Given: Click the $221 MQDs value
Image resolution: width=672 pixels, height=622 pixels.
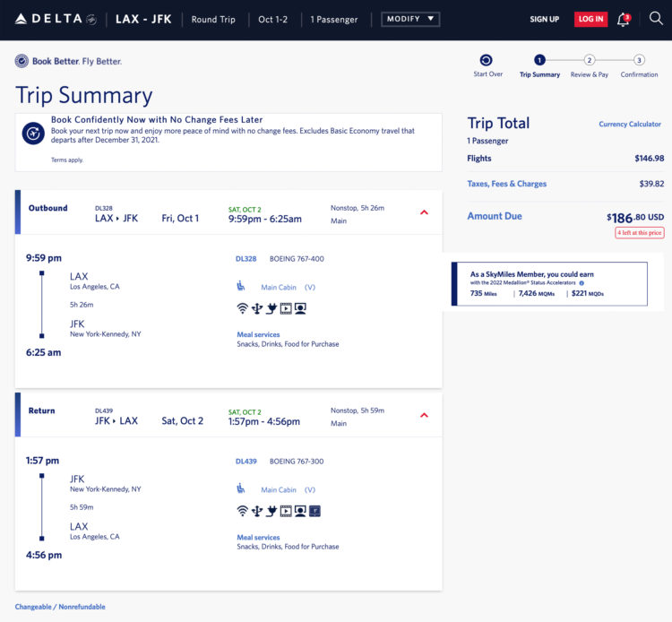Looking at the screenshot, I should click(x=587, y=294).
